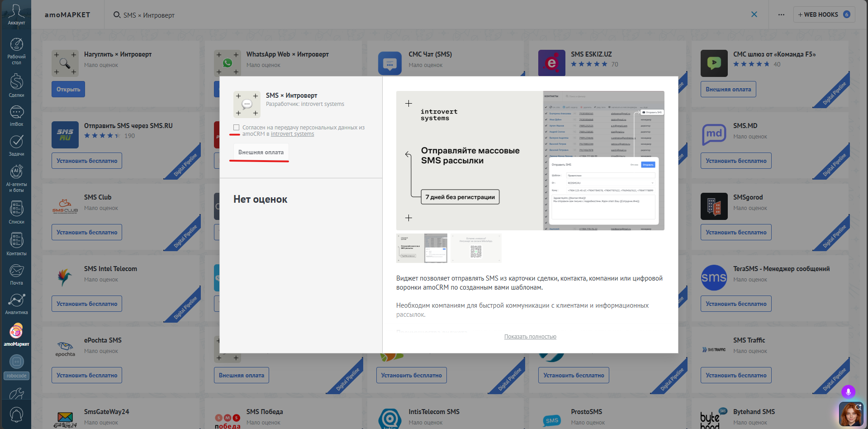The height and width of the screenshot is (429, 868).
Task: Click the notifications bell icon
Action: [16, 415]
